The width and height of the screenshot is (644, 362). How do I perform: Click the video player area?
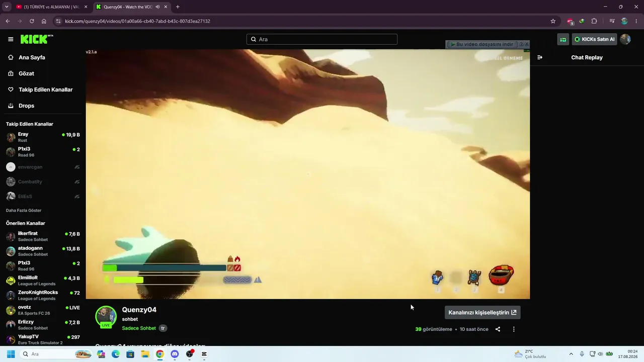(307, 174)
